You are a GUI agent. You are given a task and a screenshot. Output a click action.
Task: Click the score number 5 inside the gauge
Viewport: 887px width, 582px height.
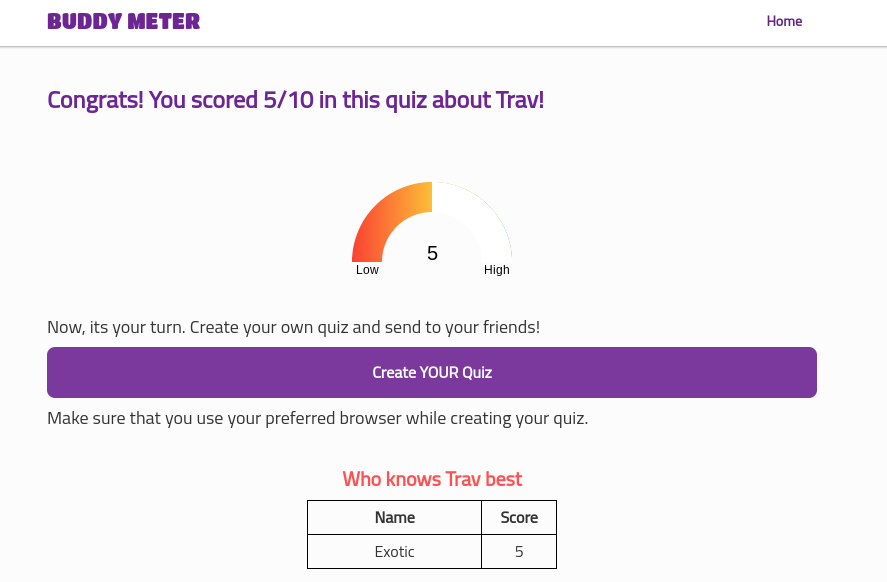432,253
